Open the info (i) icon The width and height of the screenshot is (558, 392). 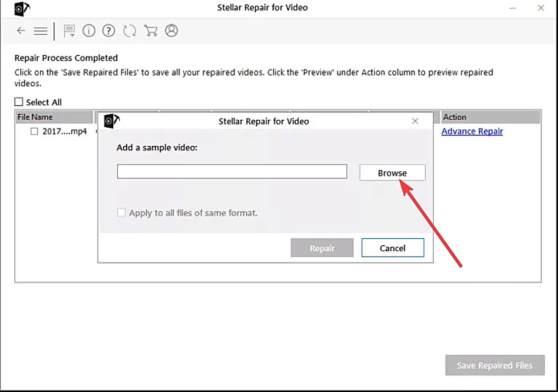point(89,31)
